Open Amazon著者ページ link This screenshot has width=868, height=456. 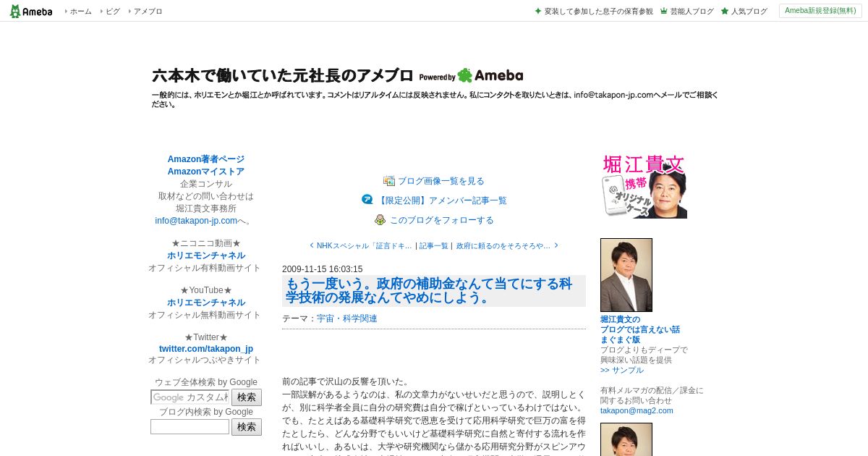point(206,159)
